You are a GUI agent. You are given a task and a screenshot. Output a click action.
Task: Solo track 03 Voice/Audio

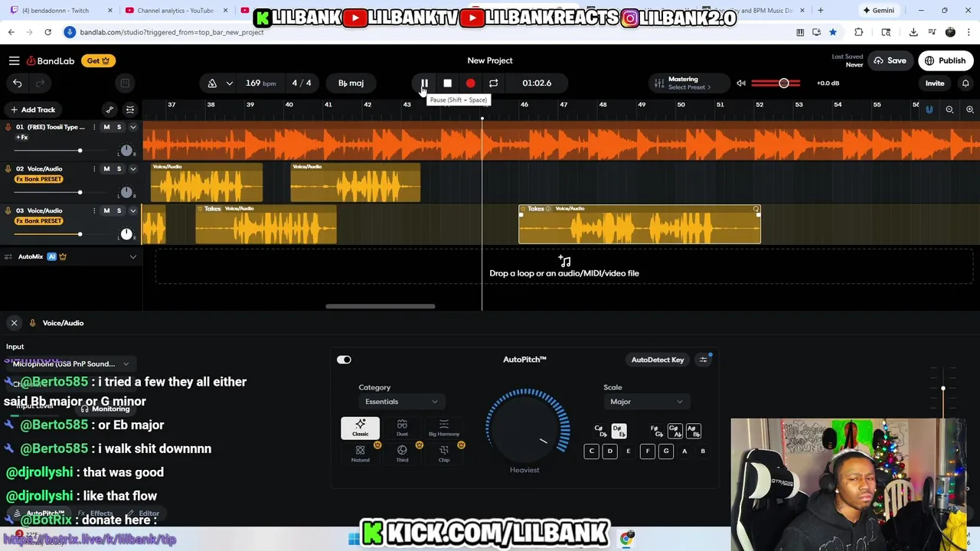[x=119, y=210]
